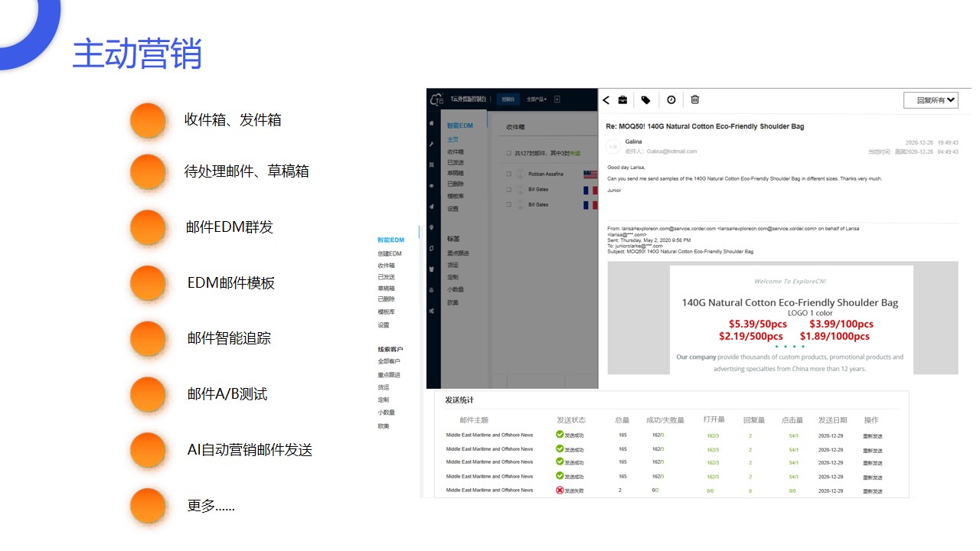Click the tag icon in the email toolbar
Screen dimensions: 980x551
(x=645, y=99)
